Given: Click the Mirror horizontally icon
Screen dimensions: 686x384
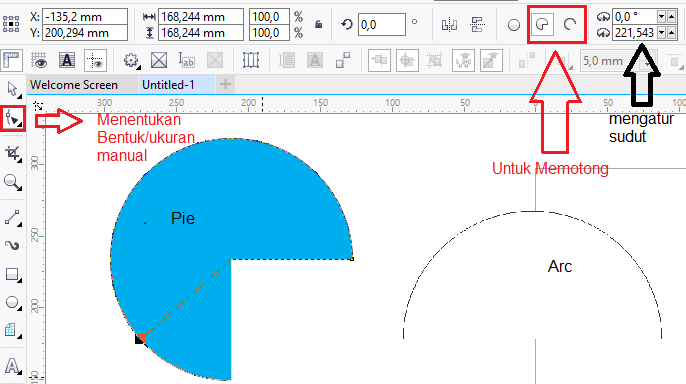Looking at the screenshot, I should point(449,25).
